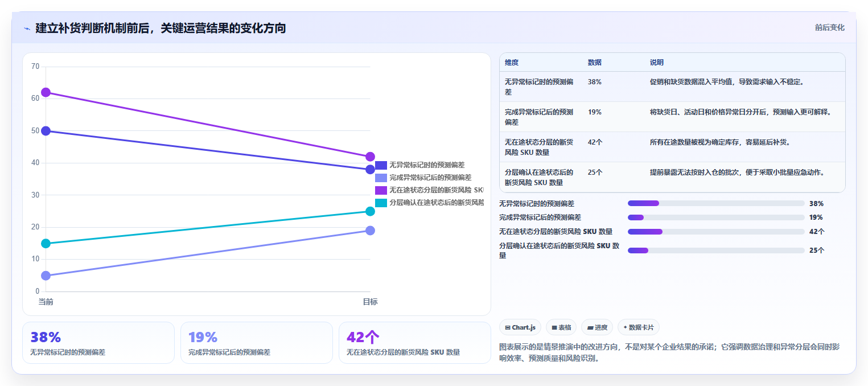Toggle purple legend swatch for 无在途状态分层
Screen dimensions: 868x386
pyautogui.click(x=381, y=190)
